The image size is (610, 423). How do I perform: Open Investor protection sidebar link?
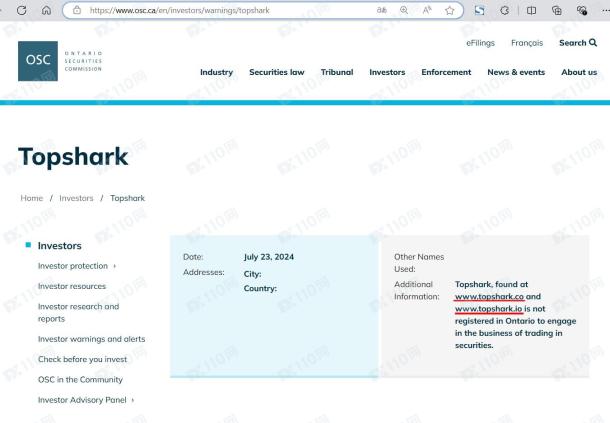(x=73, y=266)
